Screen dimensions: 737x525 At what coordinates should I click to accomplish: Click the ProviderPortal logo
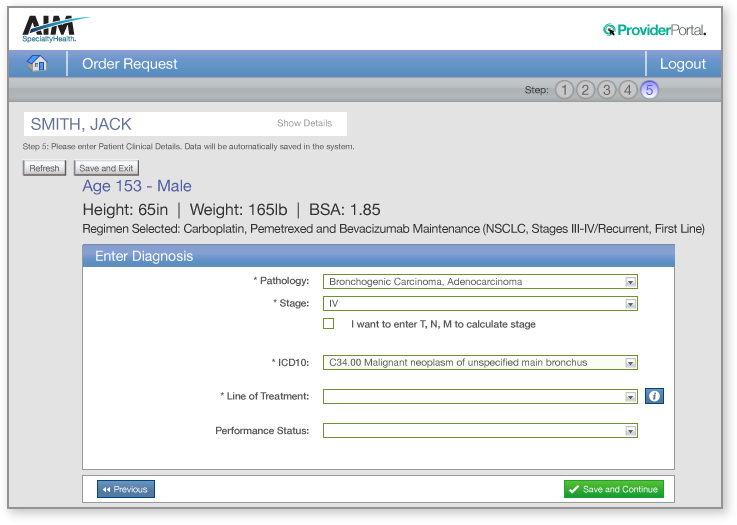click(x=654, y=30)
